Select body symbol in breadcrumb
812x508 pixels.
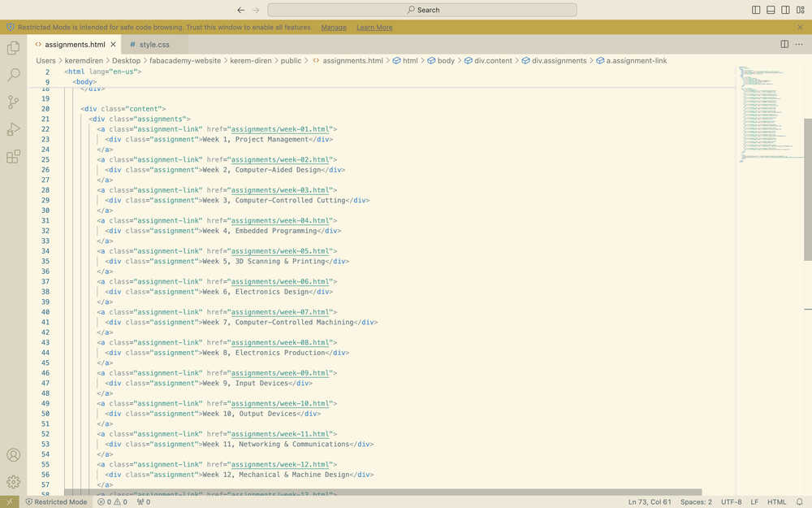pyautogui.click(x=446, y=61)
